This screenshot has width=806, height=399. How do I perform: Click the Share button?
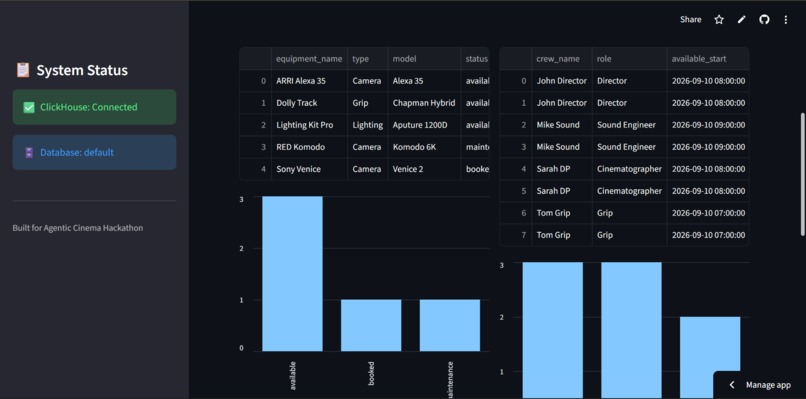[x=690, y=20]
